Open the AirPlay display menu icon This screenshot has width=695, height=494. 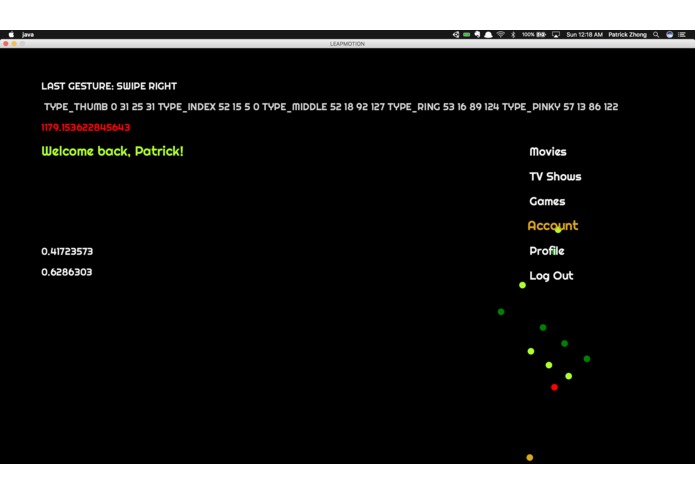(556, 35)
